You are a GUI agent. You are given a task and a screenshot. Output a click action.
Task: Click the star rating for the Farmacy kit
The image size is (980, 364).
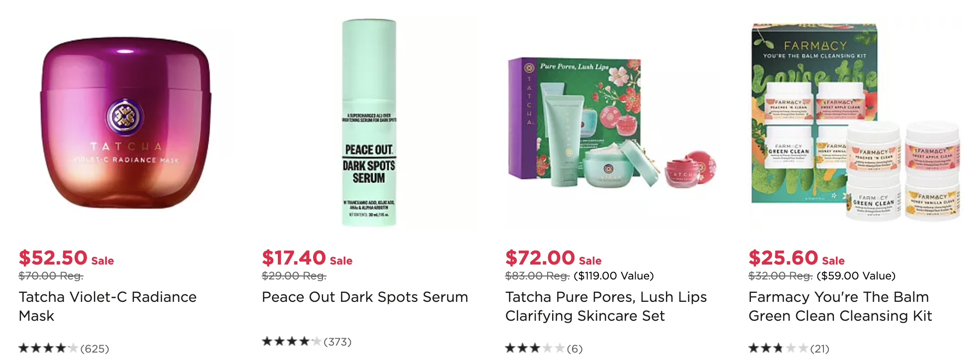778,348
